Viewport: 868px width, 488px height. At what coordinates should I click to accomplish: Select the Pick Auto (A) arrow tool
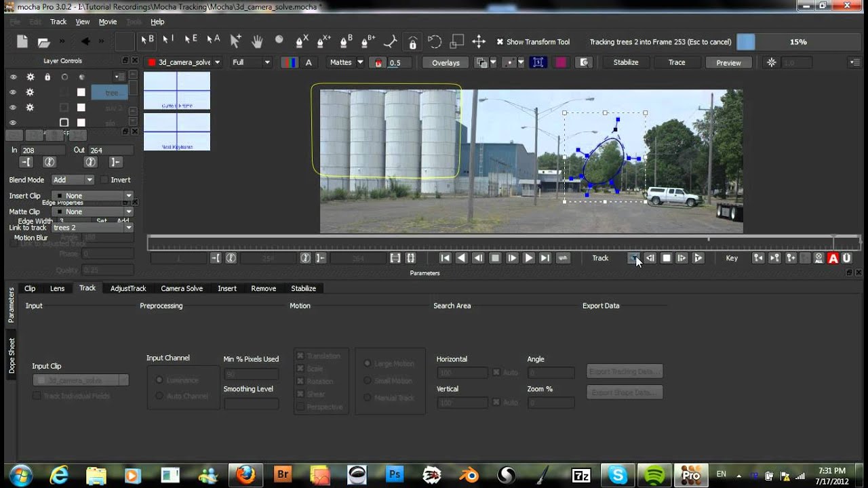coord(213,41)
